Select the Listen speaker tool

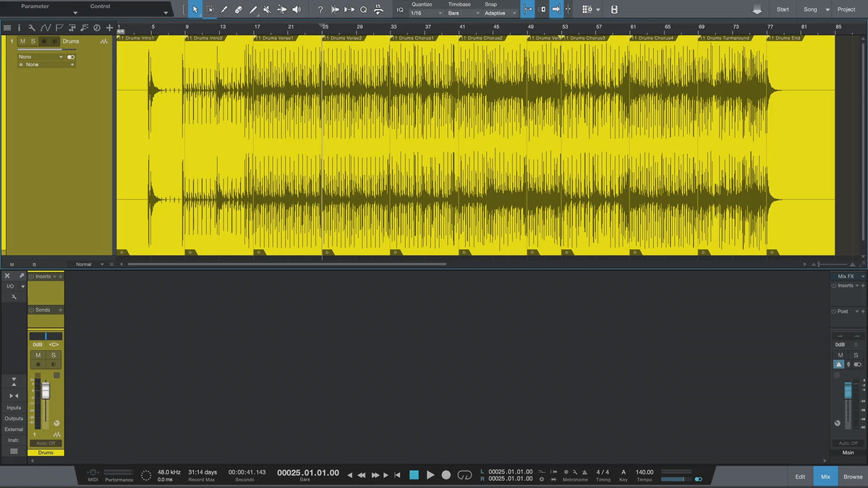(297, 9)
